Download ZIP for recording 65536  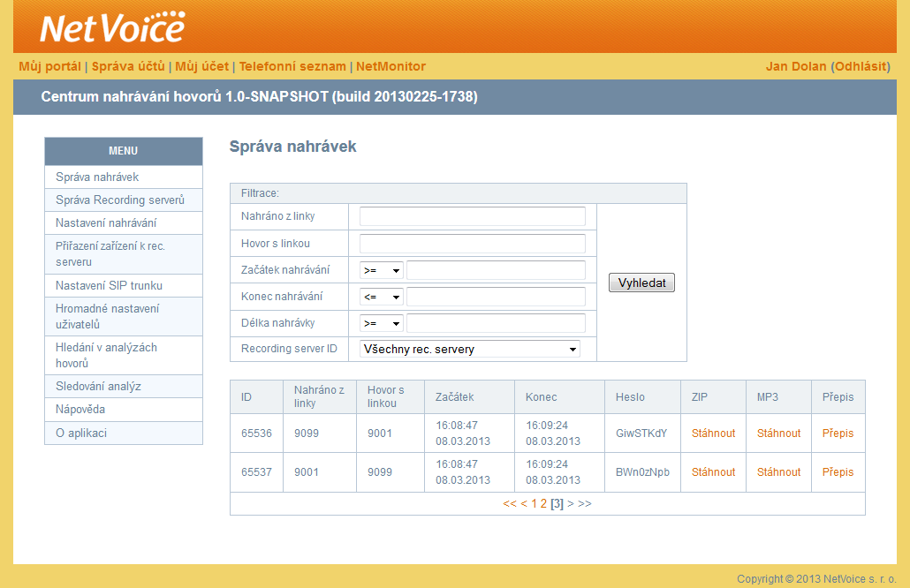pyautogui.click(x=713, y=433)
